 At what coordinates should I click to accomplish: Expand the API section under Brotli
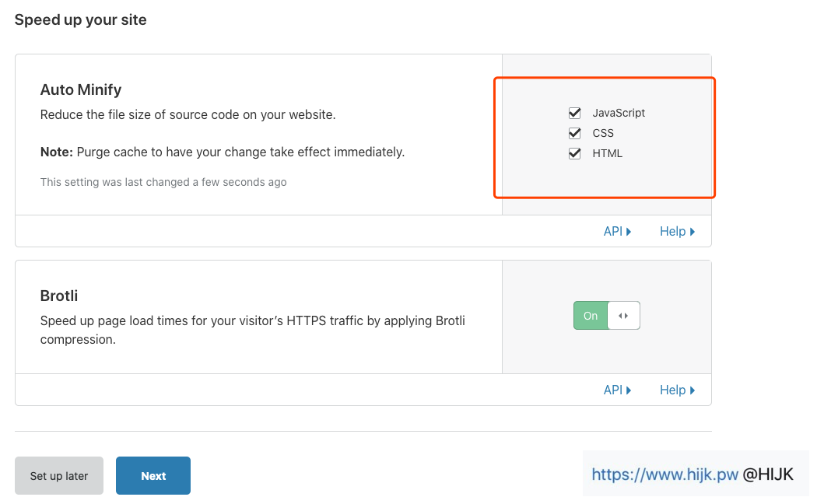coord(617,390)
